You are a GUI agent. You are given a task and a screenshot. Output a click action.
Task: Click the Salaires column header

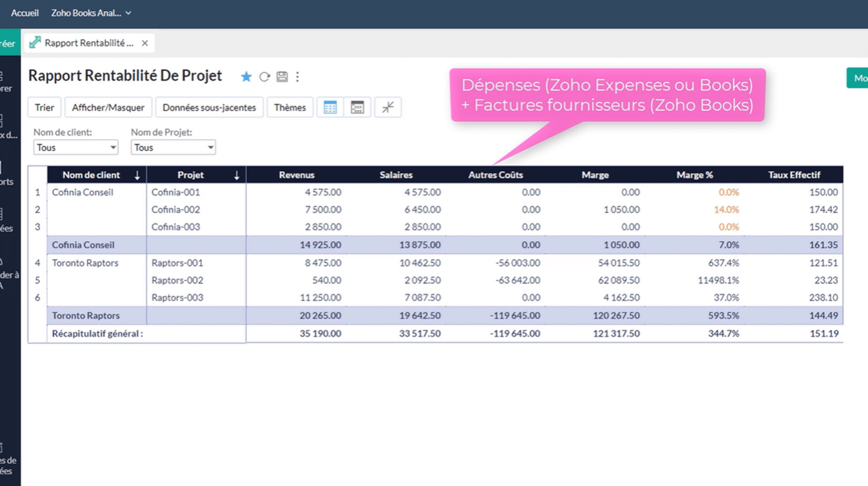[396, 175]
